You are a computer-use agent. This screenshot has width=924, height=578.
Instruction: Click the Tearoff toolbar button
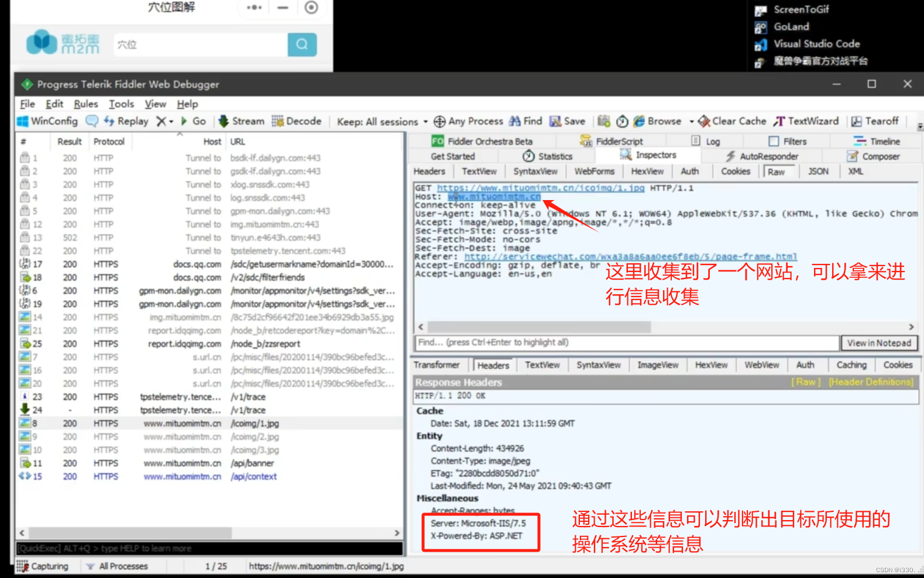(x=875, y=121)
